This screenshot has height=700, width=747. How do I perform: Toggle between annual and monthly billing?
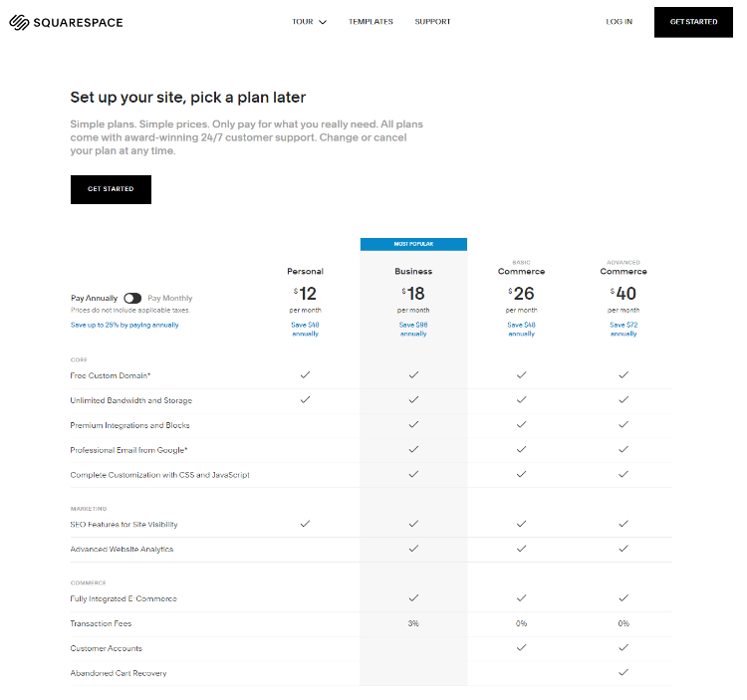132,298
